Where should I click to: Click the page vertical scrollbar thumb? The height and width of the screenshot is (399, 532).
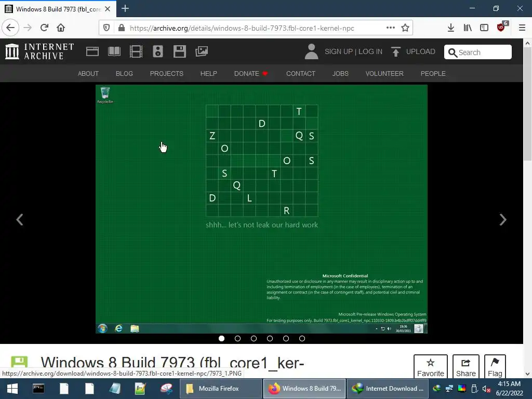(x=527, y=104)
